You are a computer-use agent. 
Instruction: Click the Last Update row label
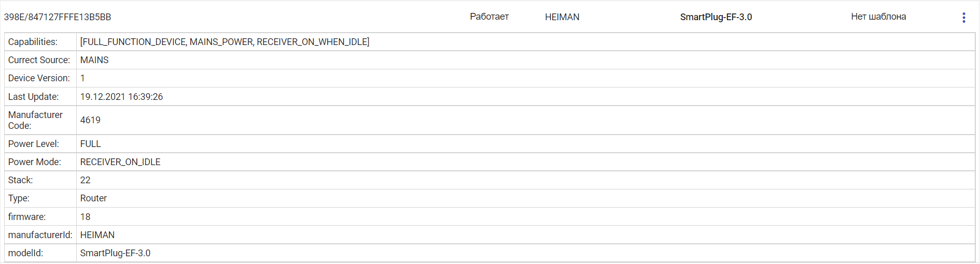coord(33,97)
